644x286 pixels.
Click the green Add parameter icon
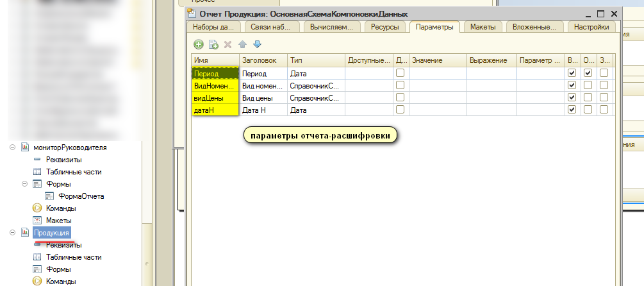click(x=199, y=44)
